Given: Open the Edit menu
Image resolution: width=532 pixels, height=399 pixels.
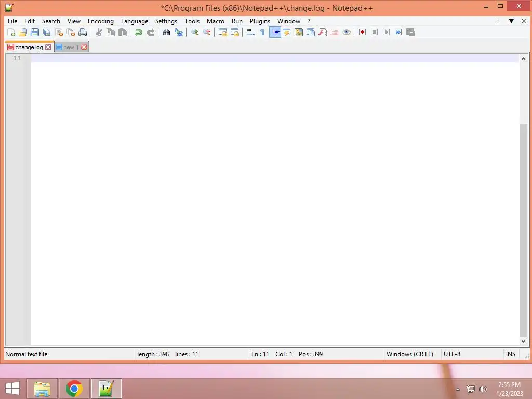Looking at the screenshot, I should point(30,21).
